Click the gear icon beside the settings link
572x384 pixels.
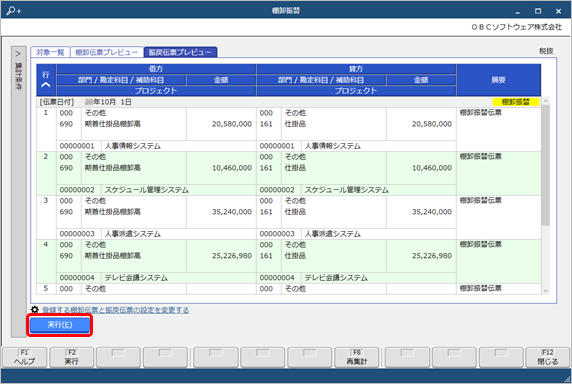35,310
